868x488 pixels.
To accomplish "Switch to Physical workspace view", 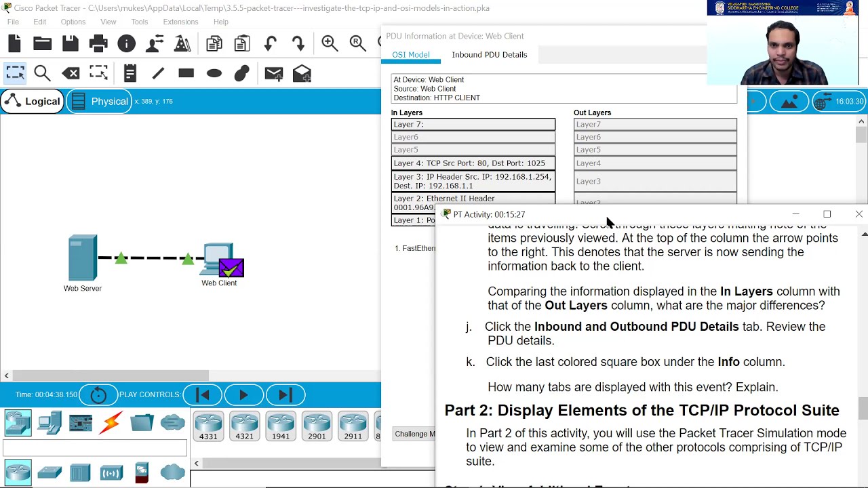I will click(x=100, y=102).
